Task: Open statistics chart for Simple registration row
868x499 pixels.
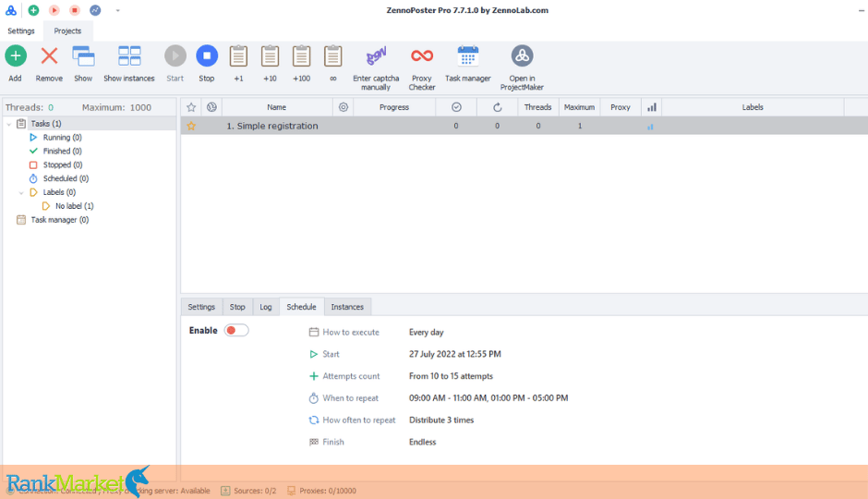Action: [x=650, y=127]
